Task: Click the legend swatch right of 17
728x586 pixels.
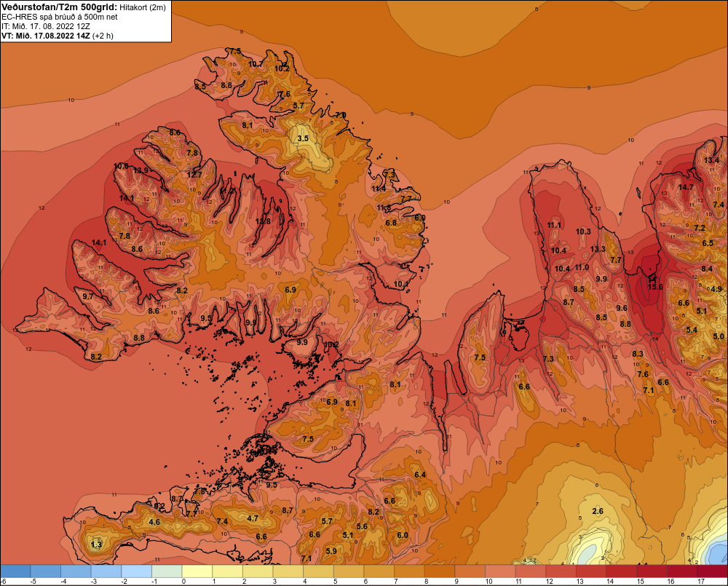Action: tap(712, 571)
